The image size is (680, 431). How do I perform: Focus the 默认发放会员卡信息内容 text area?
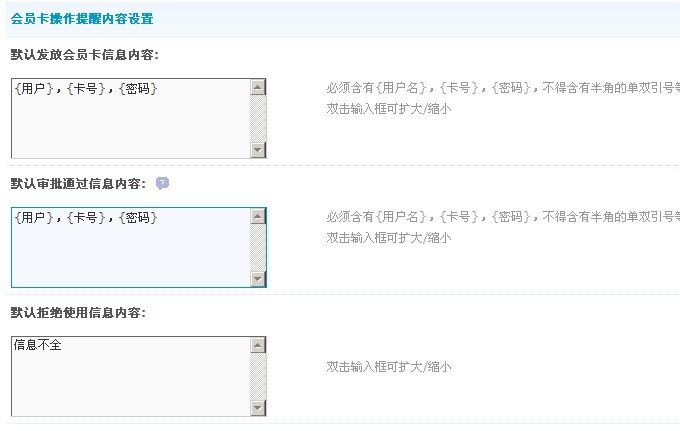130,118
